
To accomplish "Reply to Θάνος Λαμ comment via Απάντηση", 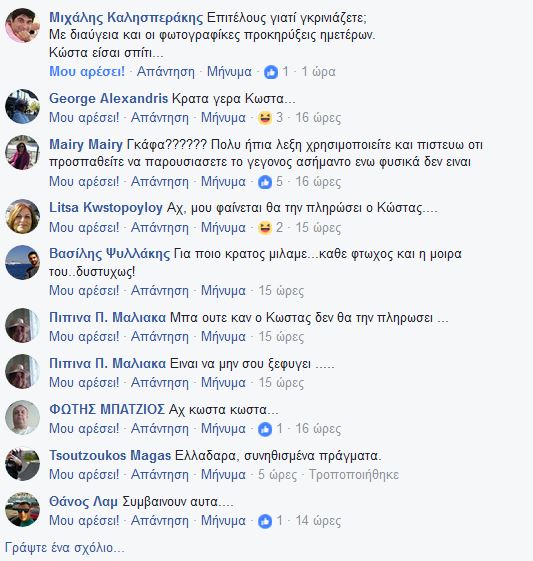I will click(x=160, y=521).
